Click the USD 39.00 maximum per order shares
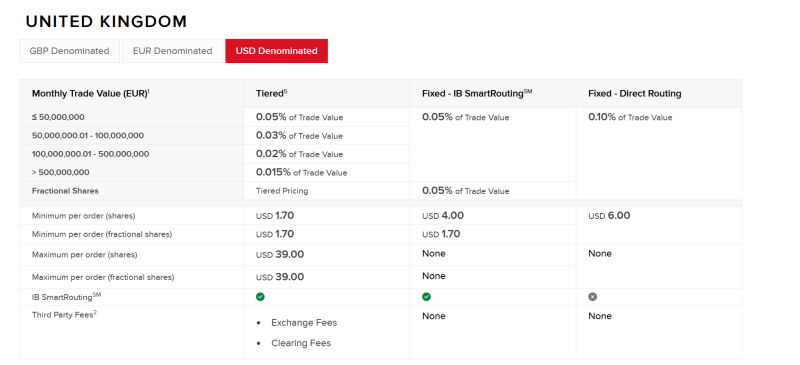 point(280,254)
